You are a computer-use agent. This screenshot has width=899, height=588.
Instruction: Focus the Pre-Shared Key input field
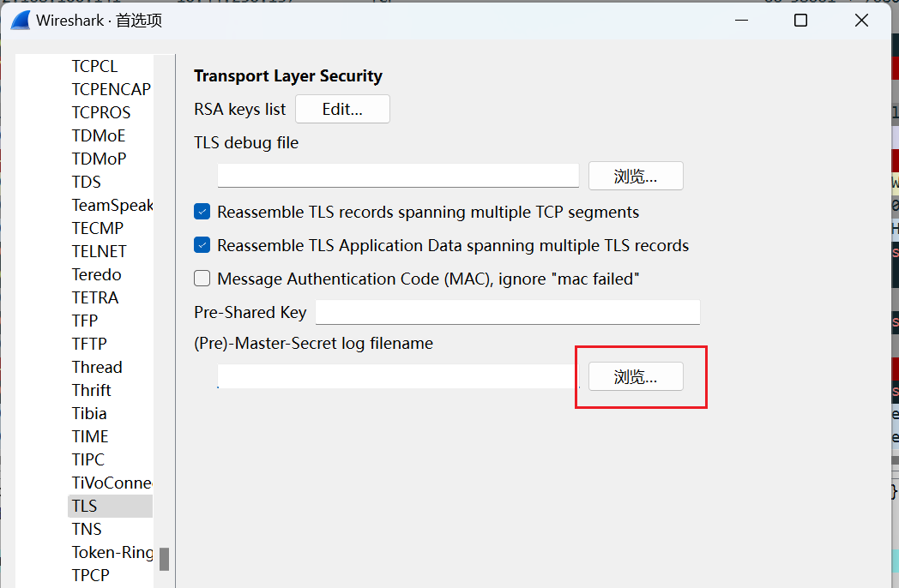point(507,312)
